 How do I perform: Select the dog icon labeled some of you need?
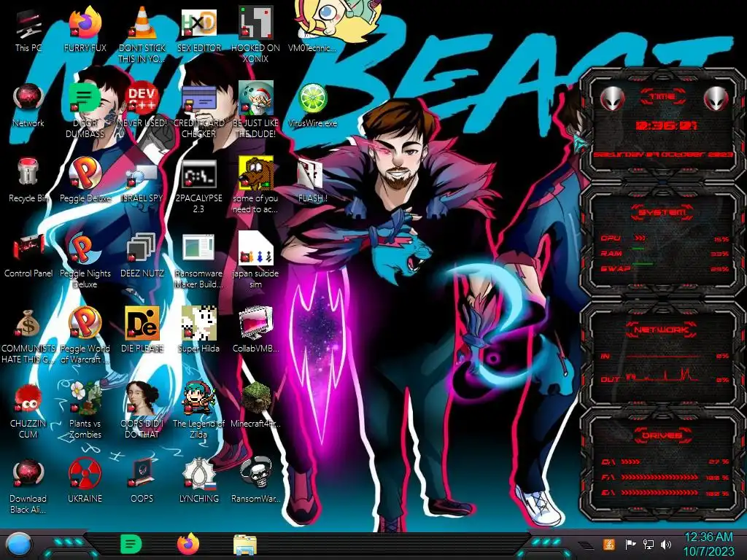tap(255, 174)
